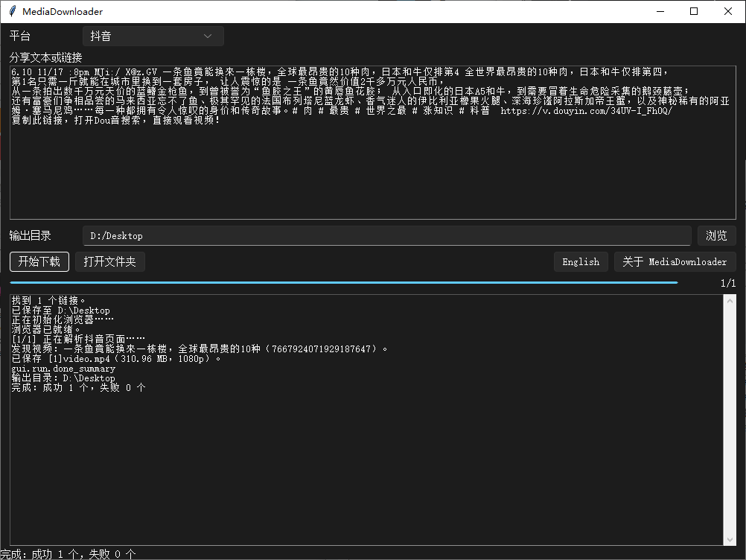Image resolution: width=746 pixels, height=560 pixels.
Task: Open folder via 打开文件夹 button
Action: click(110, 261)
